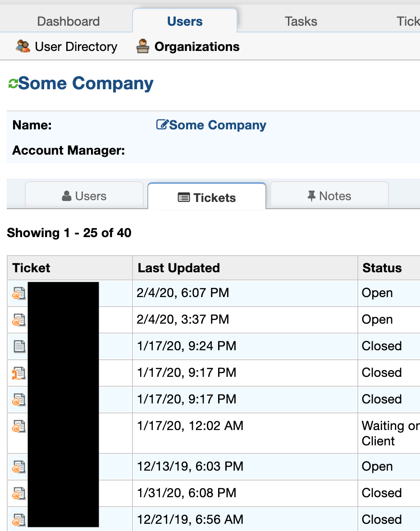
Task: Sort by Status column header
Action: pyautogui.click(x=382, y=268)
